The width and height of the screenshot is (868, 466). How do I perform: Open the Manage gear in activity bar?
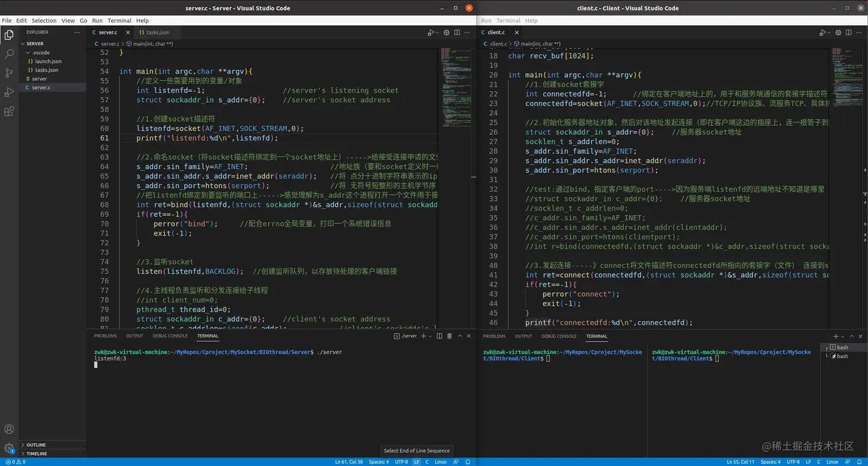click(x=9, y=448)
